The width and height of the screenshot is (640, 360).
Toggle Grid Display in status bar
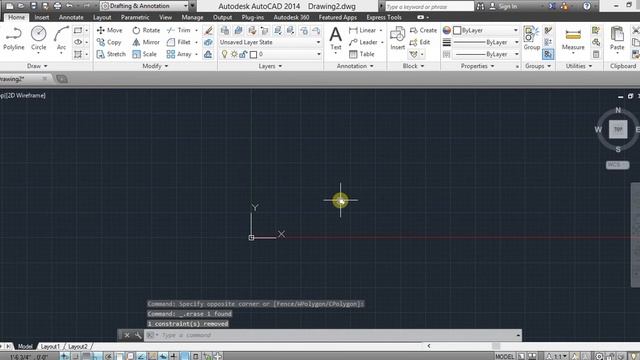pos(87,356)
